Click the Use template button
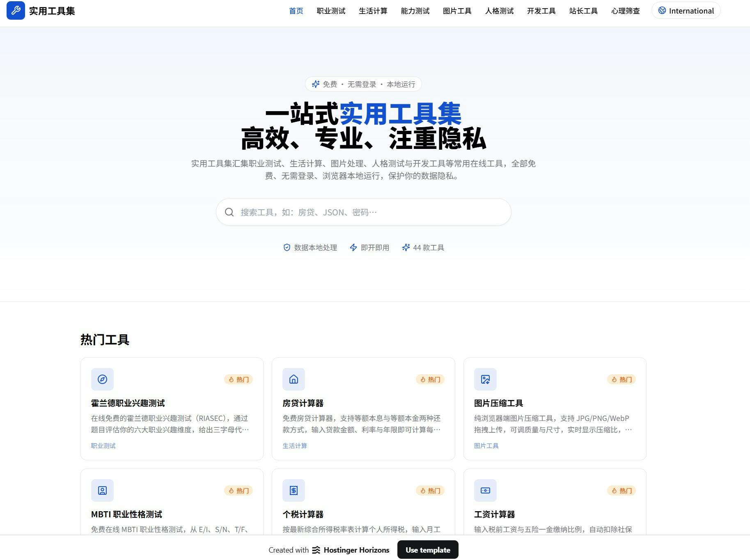This screenshot has width=750, height=560. point(428,550)
